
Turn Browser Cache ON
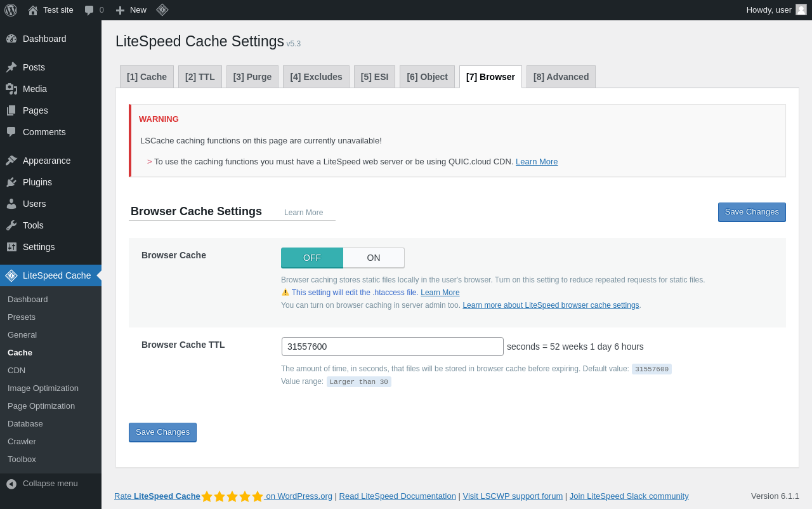374,258
